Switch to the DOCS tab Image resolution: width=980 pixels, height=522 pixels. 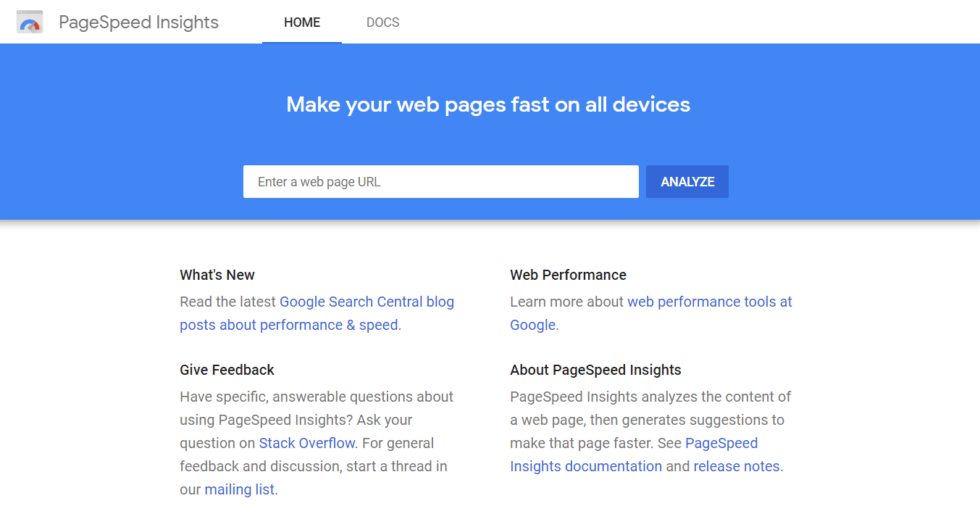[x=382, y=22]
